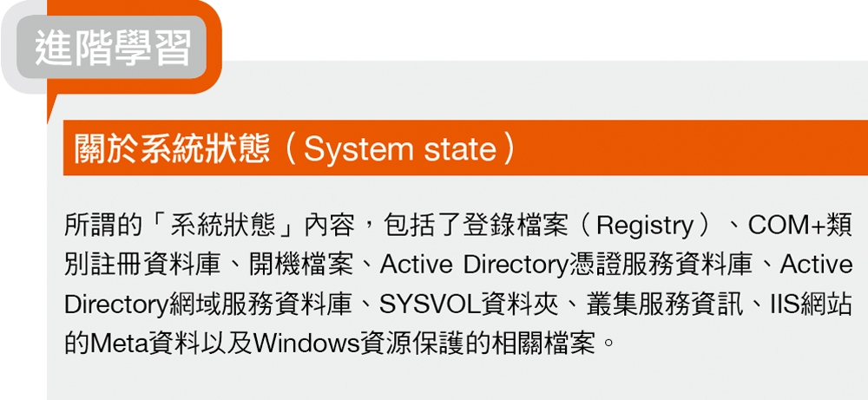This screenshot has width=868, height=400.
Task: Select the word Windows in last line
Action: point(305,344)
